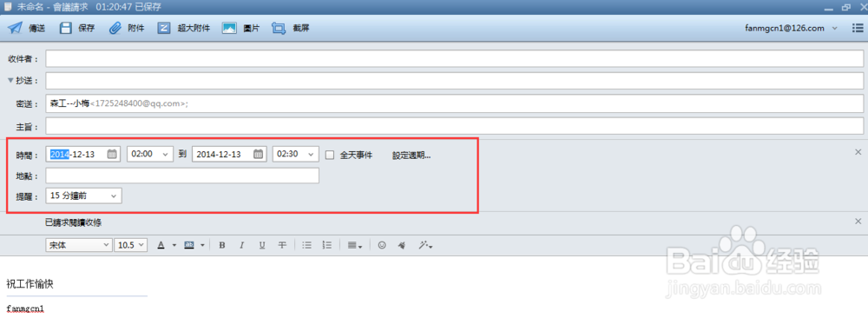Insert a picture with 圖片

(240, 29)
